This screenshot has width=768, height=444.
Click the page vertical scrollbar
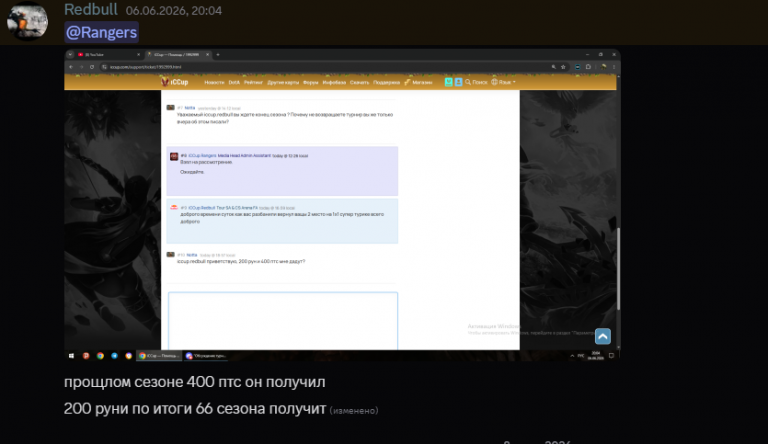[x=618, y=268]
